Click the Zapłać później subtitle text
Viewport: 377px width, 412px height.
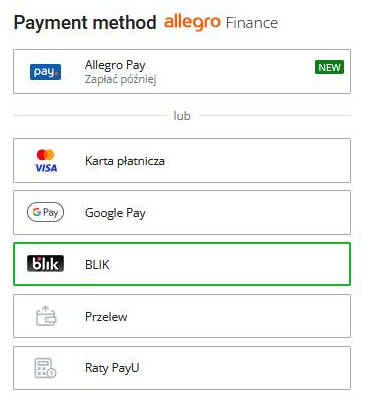coord(121,80)
